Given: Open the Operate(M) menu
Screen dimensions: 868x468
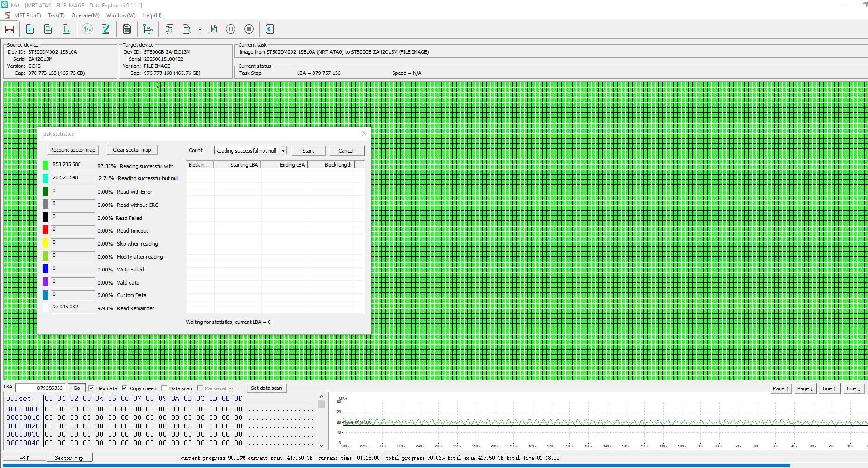Looking at the screenshot, I should pyautogui.click(x=85, y=15).
